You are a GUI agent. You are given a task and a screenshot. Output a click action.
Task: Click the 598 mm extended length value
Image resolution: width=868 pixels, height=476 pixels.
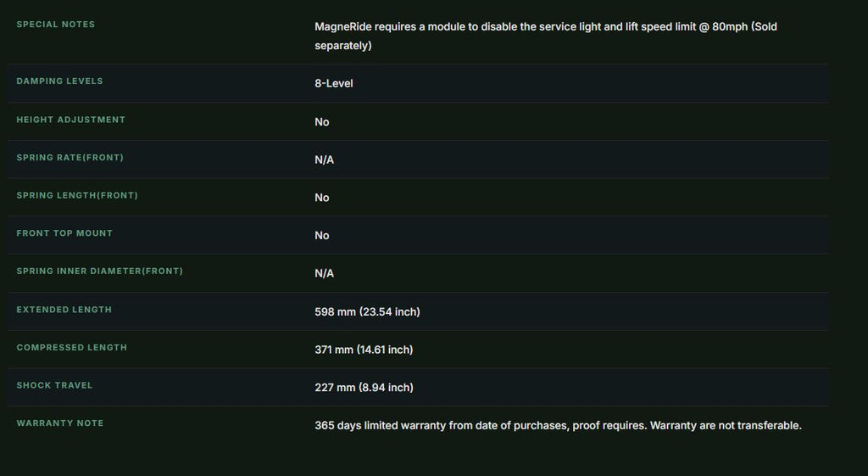point(368,312)
